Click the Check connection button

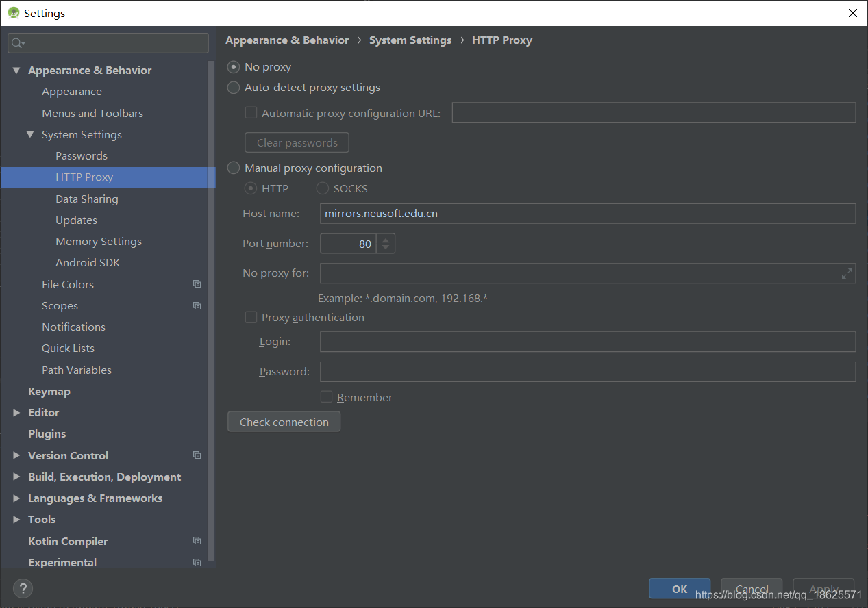coord(284,422)
